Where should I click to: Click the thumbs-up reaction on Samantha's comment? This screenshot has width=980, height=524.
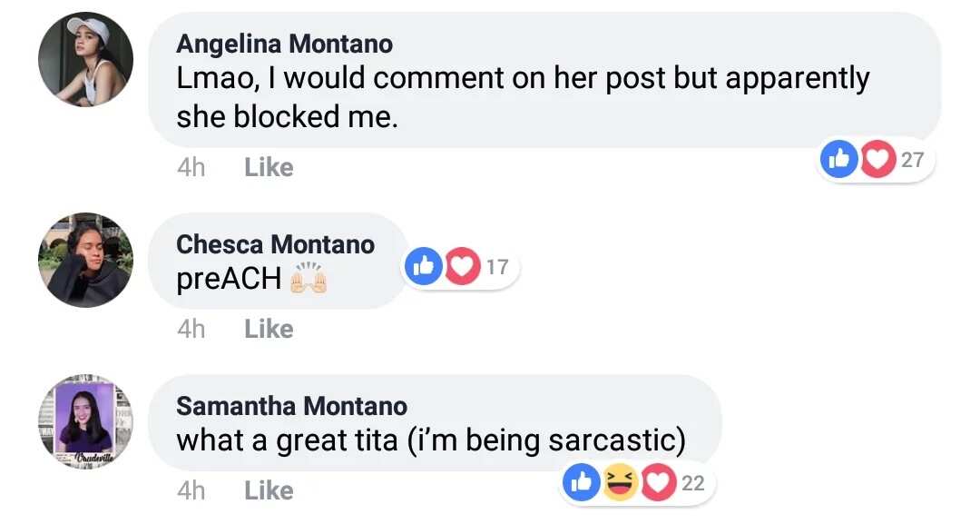click(582, 482)
